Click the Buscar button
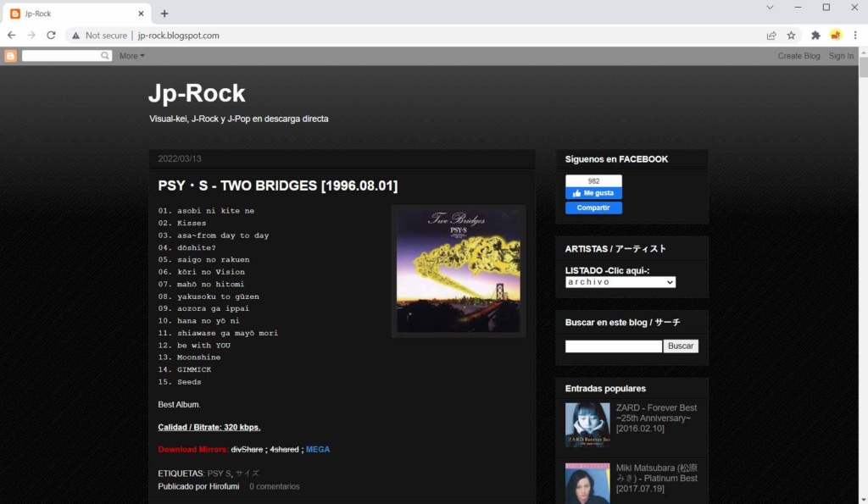Image resolution: width=868 pixels, height=504 pixels. [681, 346]
